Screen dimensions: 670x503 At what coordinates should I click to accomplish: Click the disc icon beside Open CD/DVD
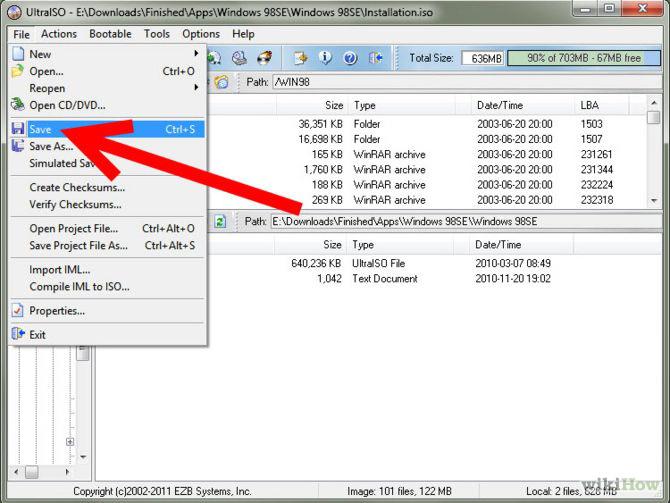tap(18, 104)
